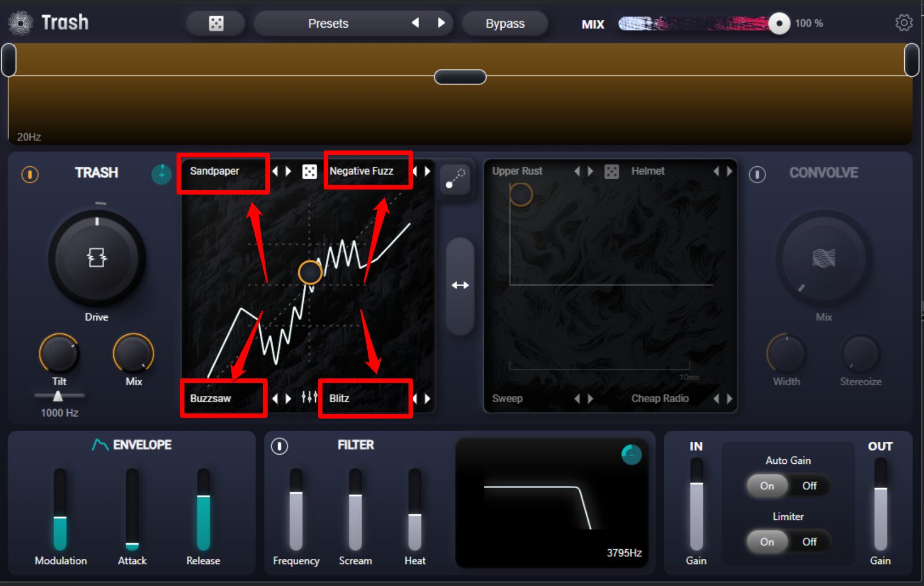Image resolution: width=924 pixels, height=586 pixels.
Task: Click the Trash logo icon
Action: [21, 23]
